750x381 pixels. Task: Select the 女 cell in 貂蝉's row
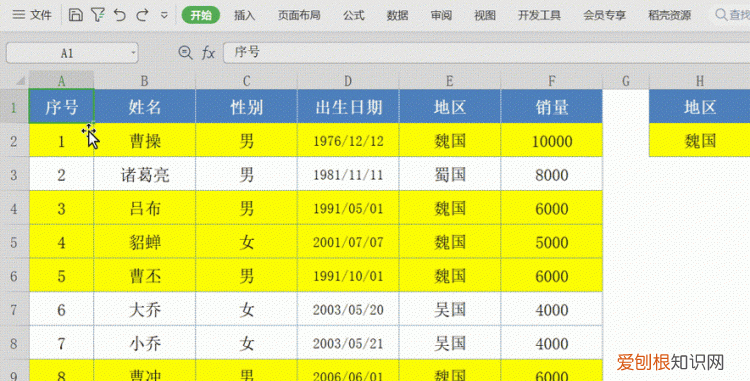(x=246, y=242)
